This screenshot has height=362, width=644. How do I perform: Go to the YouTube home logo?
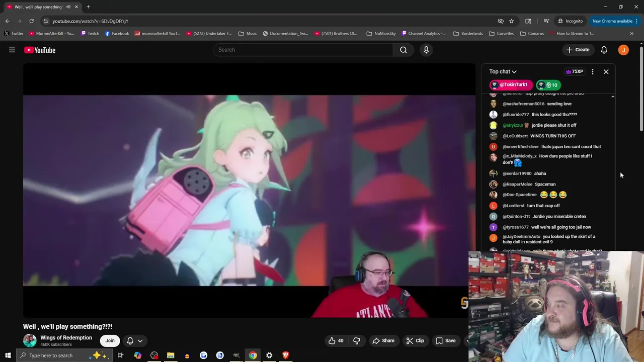pyautogui.click(x=40, y=50)
